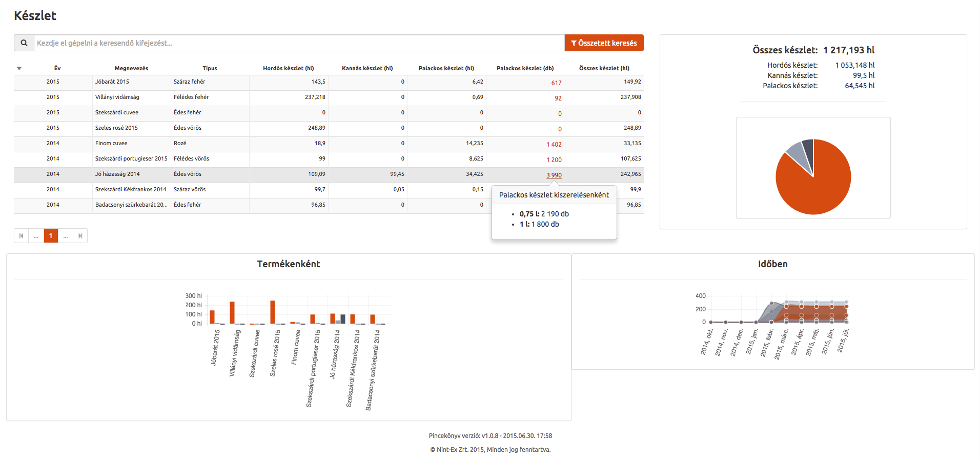The width and height of the screenshot is (980, 459).
Task: Select Badacsonyi szürkebarát row name
Action: [x=131, y=205]
